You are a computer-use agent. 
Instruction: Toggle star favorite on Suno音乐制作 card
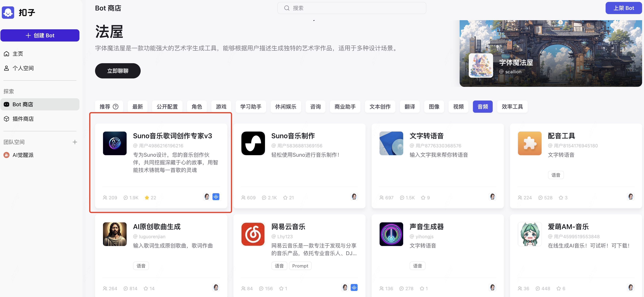(x=285, y=198)
